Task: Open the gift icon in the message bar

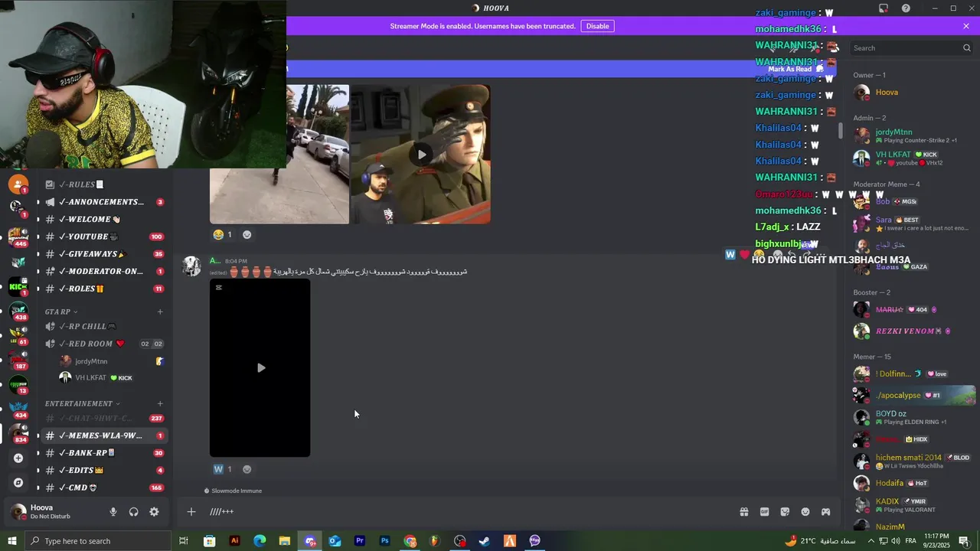Action: pyautogui.click(x=743, y=512)
